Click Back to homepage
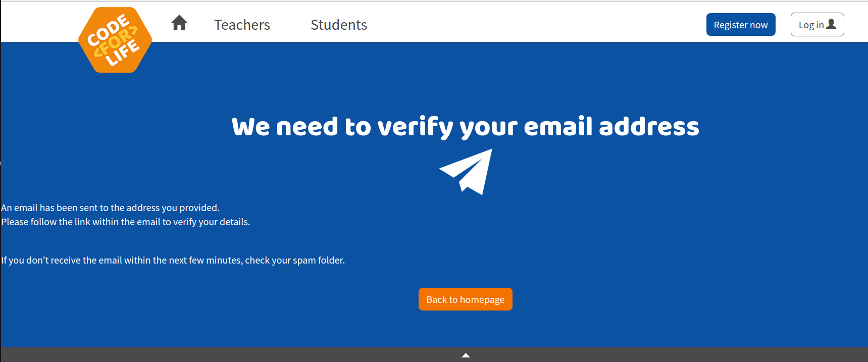Screen dimensions: 868x362 465,299
